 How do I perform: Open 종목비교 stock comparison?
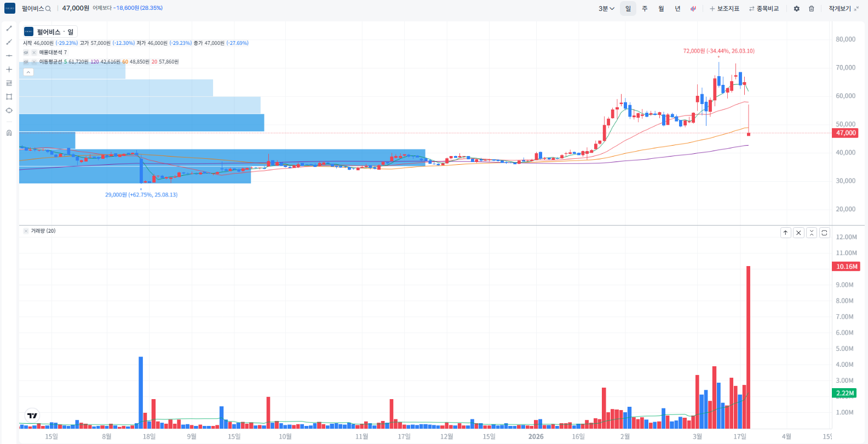pos(764,9)
